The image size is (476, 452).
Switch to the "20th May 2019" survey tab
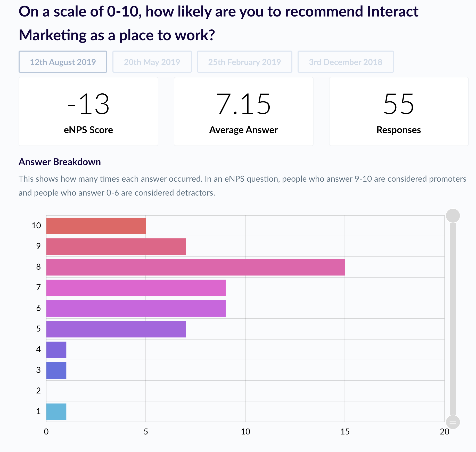pos(152,62)
